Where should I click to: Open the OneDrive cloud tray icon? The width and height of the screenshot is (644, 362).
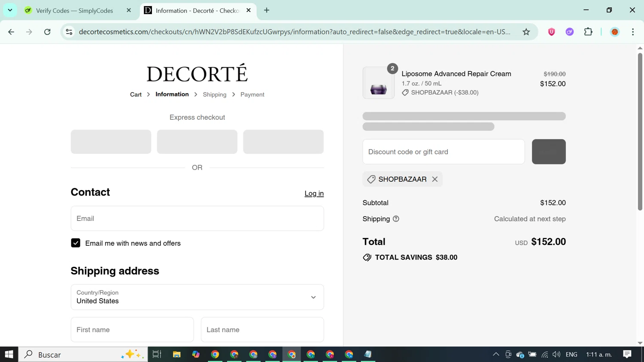coord(520,354)
